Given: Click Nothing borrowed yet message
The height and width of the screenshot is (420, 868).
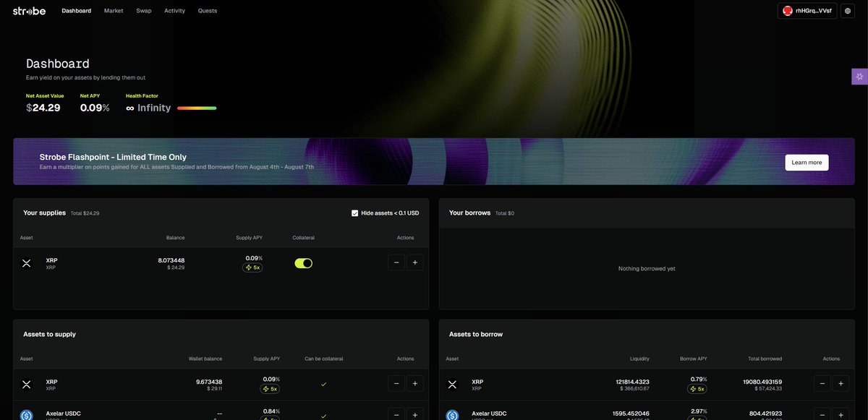Looking at the screenshot, I should pos(647,269).
